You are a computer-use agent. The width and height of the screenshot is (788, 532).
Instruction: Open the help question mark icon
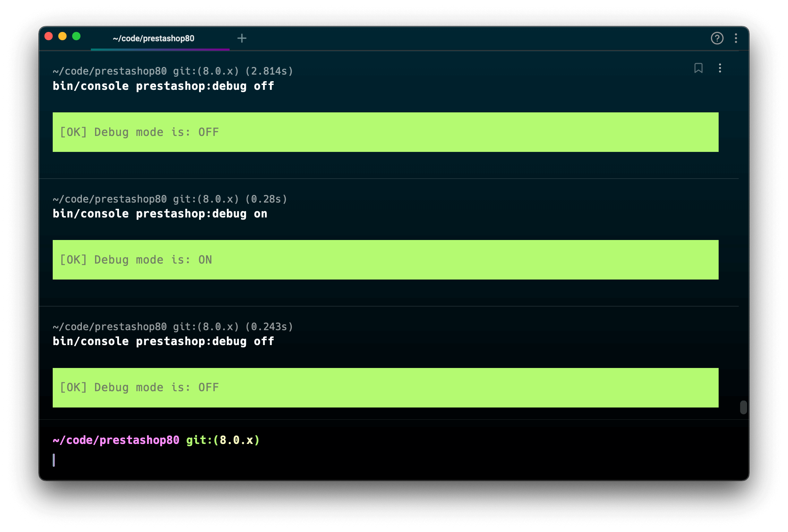[x=717, y=38]
